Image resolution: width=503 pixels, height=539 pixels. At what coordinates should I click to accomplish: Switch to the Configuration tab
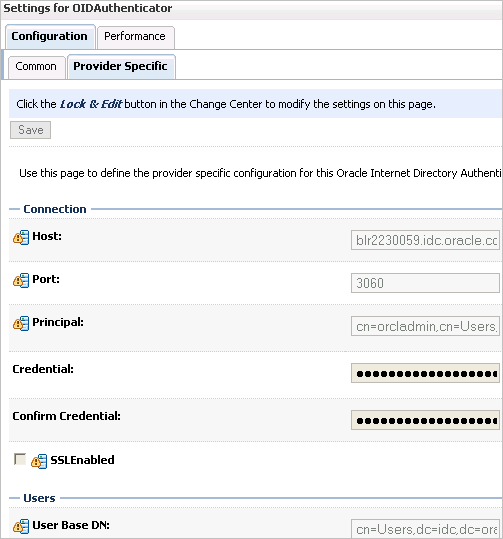pyautogui.click(x=50, y=36)
